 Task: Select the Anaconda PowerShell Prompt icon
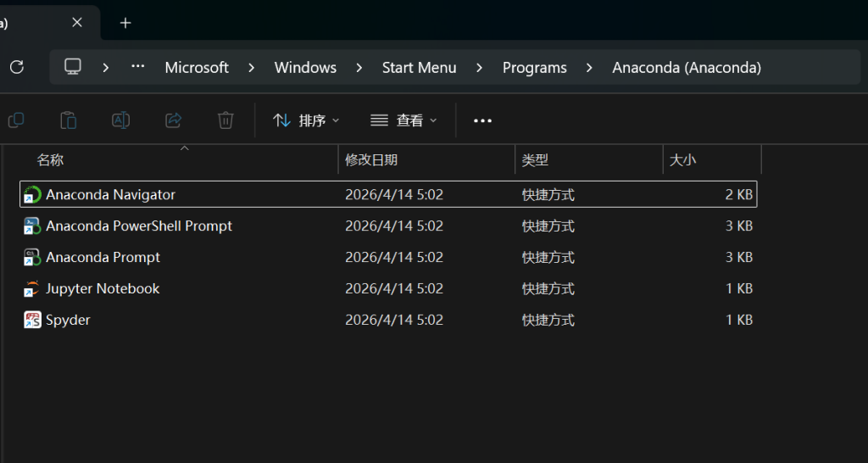click(x=32, y=226)
